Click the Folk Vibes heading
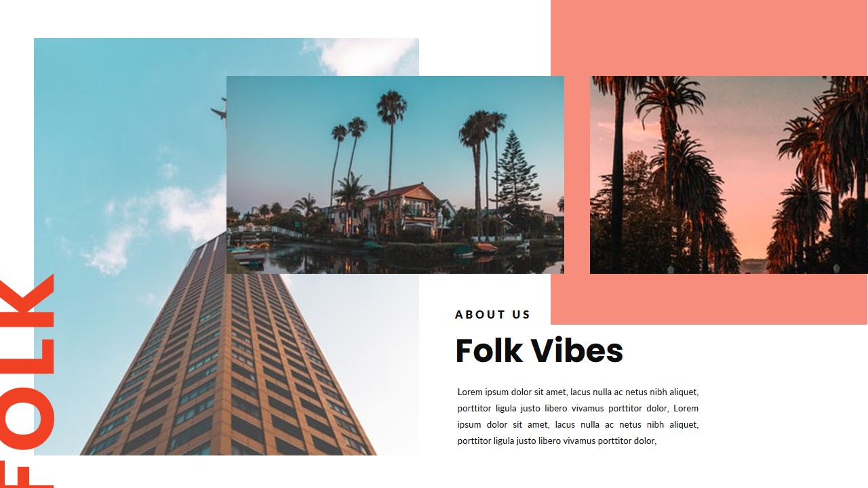This screenshot has height=488, width=868. 539,351
